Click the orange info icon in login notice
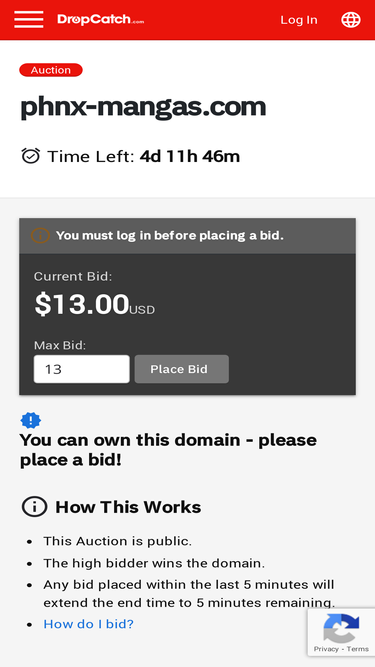The image size is (375, 667). pos(40,235)
